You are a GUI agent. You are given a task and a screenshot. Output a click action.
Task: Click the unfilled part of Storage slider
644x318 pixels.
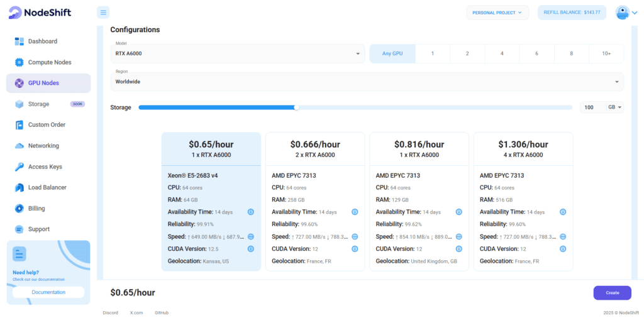pos(435,107)
